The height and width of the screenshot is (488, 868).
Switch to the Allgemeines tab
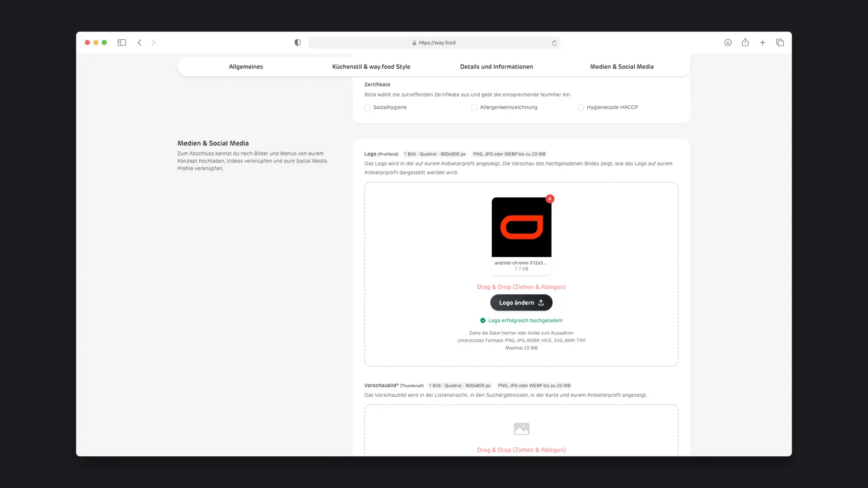(x=246, y=66)
